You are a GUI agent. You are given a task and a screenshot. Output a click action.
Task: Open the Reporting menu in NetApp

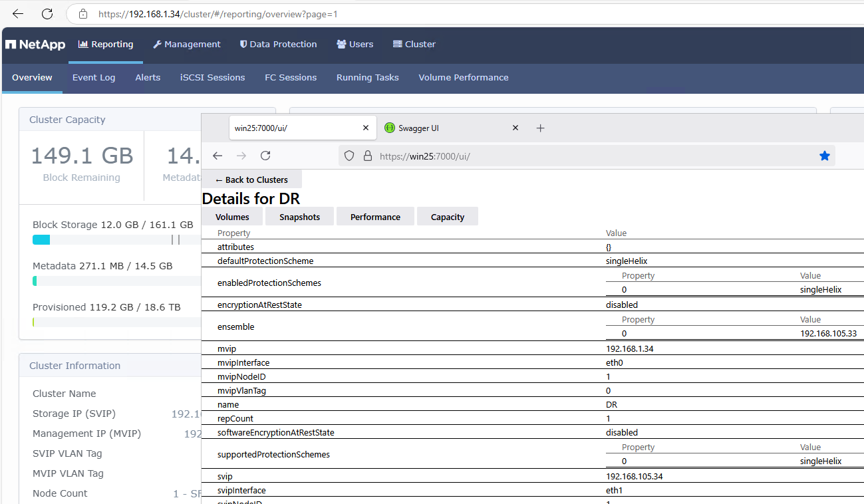[x=106, y=45]
